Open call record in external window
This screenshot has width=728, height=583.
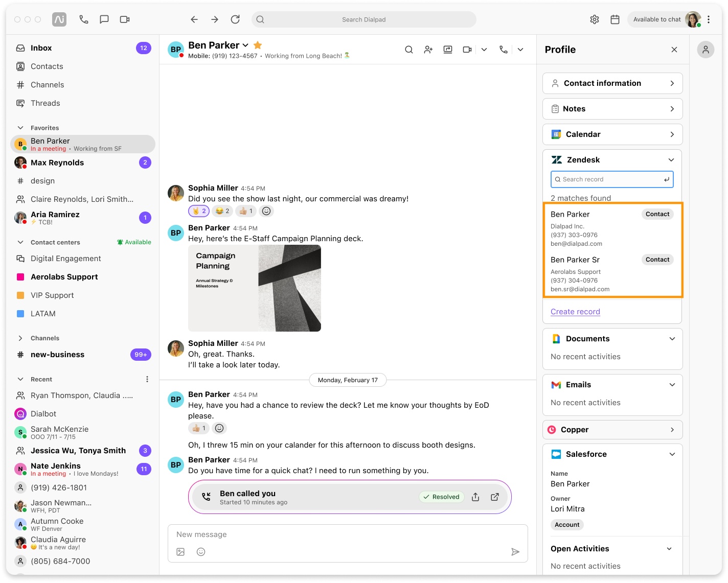tap(495, 497)
